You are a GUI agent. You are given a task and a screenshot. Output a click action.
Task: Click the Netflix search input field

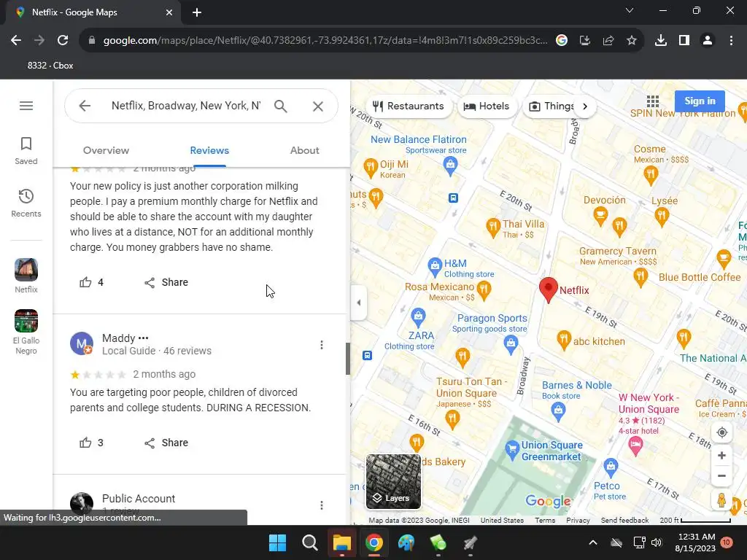[186, 106]
